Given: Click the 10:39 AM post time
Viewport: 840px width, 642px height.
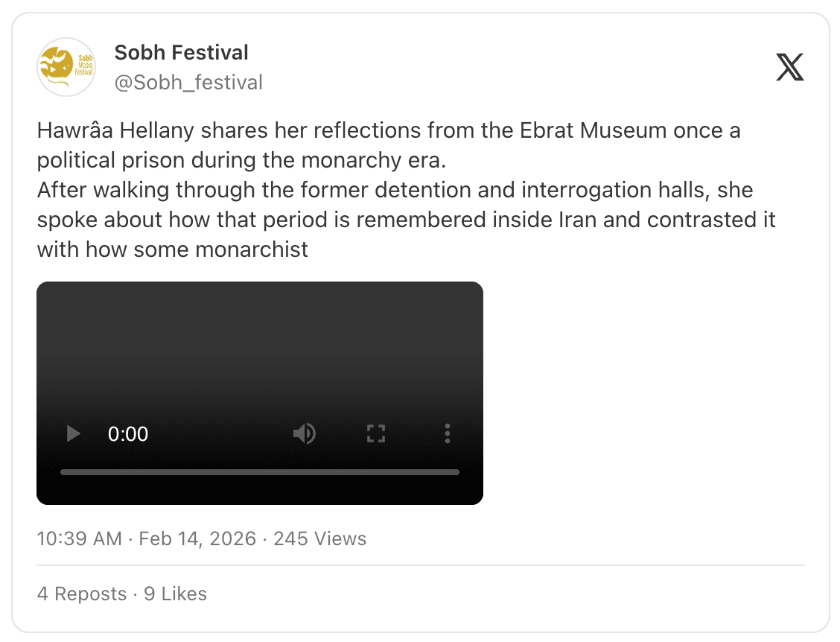Looking at the screenshot, I should point(79,538).
